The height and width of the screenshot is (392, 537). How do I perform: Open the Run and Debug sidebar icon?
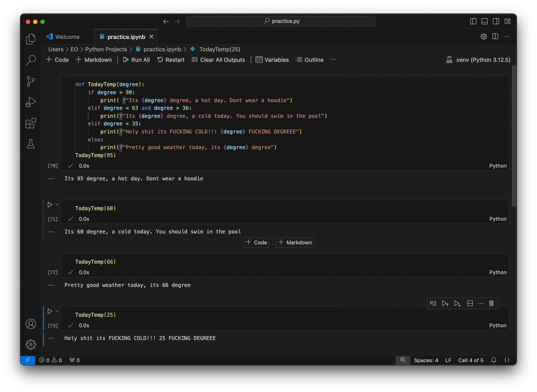[31, 102]
